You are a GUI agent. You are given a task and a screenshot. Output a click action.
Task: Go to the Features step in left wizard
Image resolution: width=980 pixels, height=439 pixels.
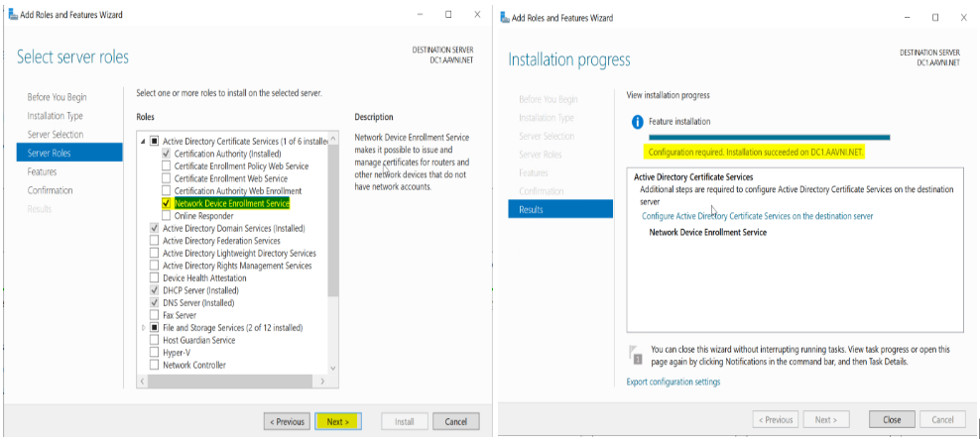point(42,171)
